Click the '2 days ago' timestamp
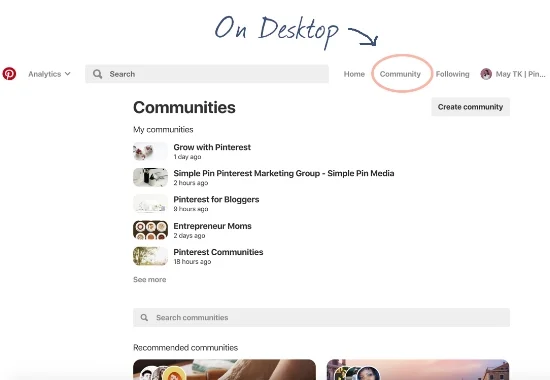This screenshot has height=380, width=550. click(189, 235)
